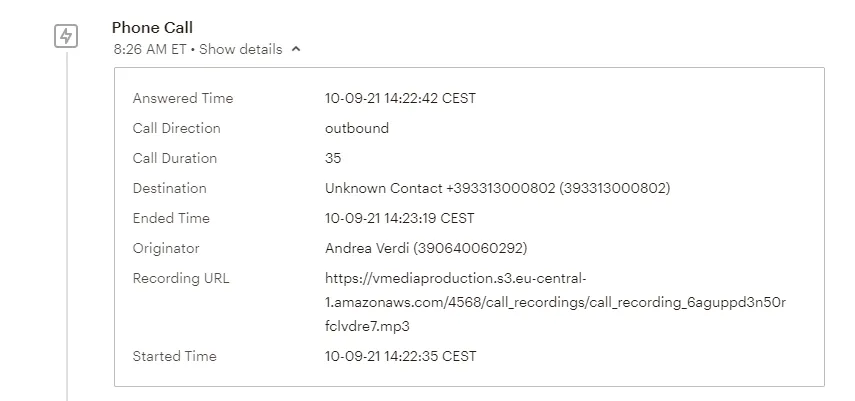Select the Unknown Contact destination number
This screenshot has height=401, width=855.
coord(497,188)
